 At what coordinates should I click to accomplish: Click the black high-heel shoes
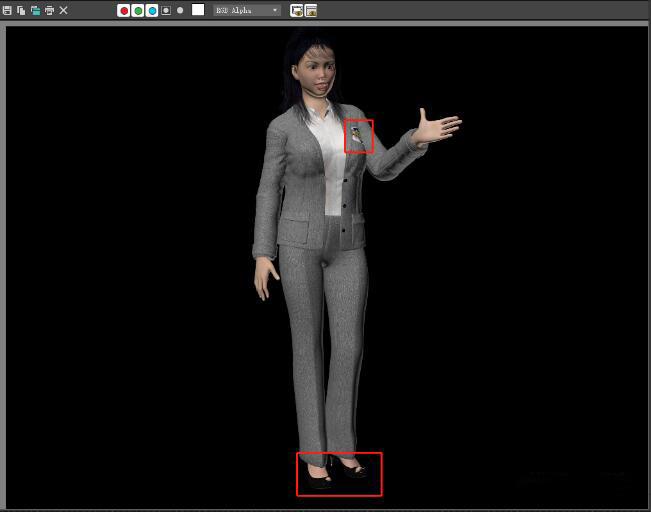click(339, 470)
